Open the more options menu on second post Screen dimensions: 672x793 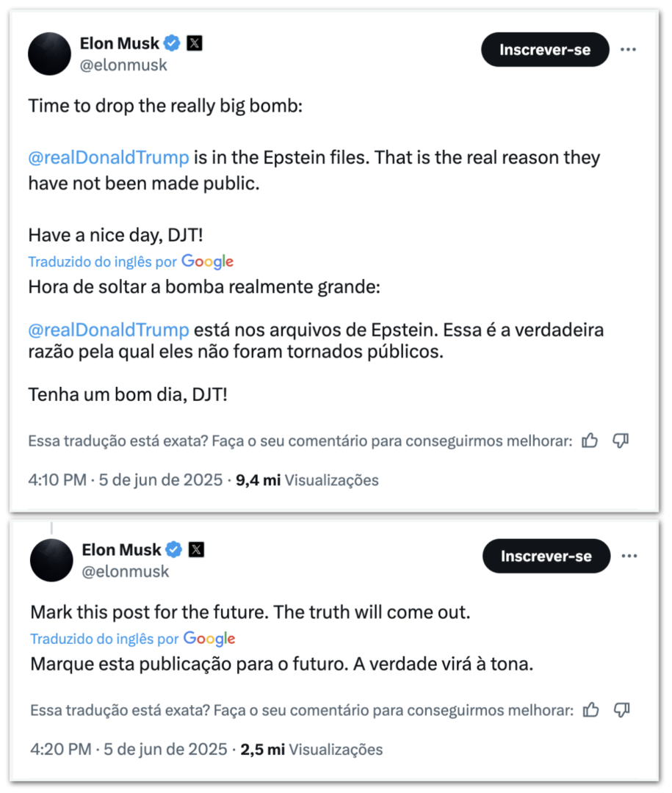pos(629,556)
